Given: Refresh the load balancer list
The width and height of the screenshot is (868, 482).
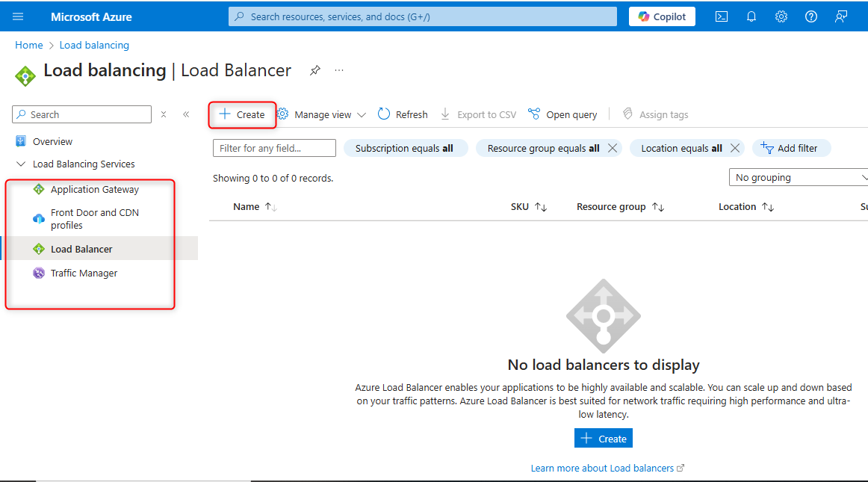Looking at the screenshot, I should [403, 114].
